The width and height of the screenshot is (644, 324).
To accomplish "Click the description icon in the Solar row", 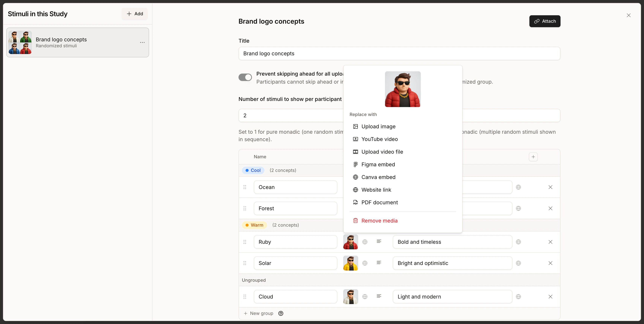I will coord(379,263).
